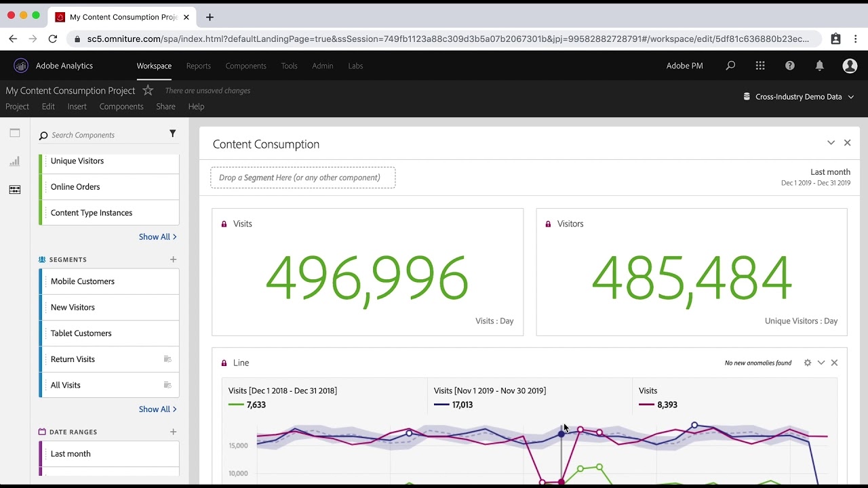Screen dimensions: 868x488
Task: Open the Project menu
Action: coord(18,106)
